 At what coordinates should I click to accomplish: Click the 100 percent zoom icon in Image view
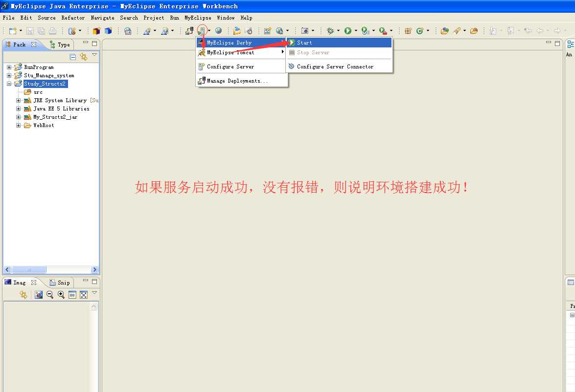click(72, 295)
